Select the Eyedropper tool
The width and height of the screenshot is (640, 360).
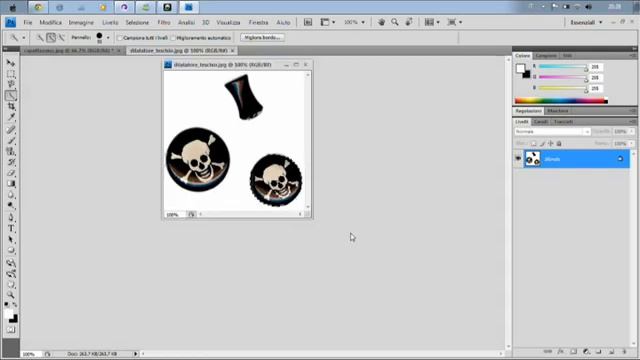pyautogui.click(x=11, y=118)
